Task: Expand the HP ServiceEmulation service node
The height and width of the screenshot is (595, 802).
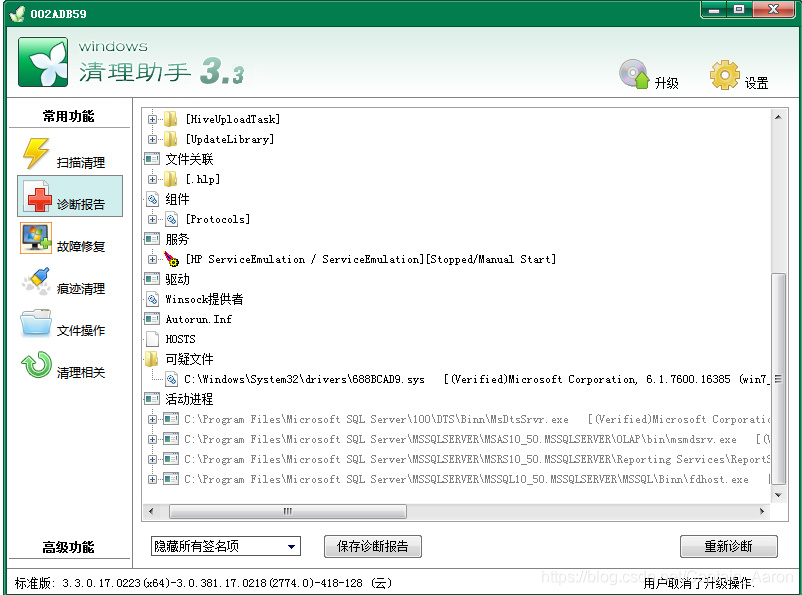Action: [152, 259]
